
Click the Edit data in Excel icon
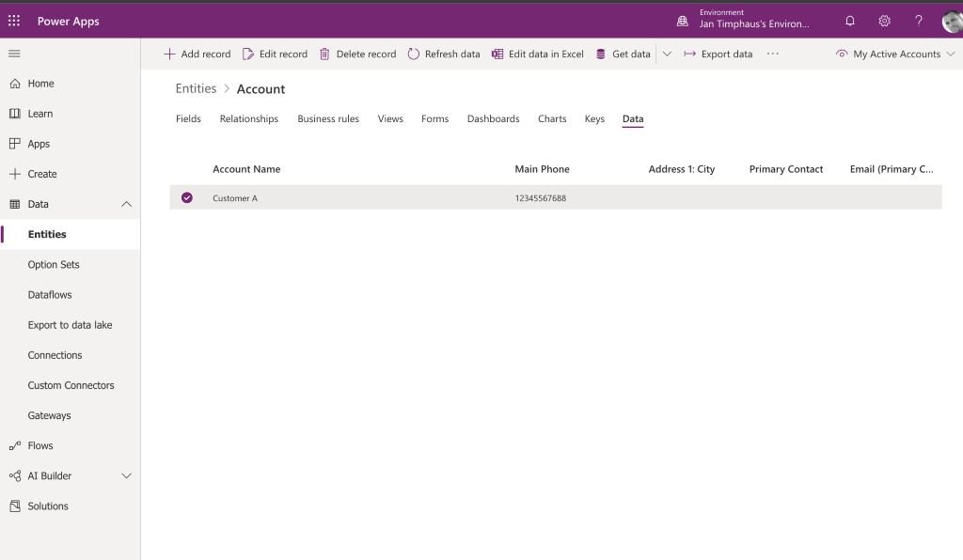click(497, 54)
